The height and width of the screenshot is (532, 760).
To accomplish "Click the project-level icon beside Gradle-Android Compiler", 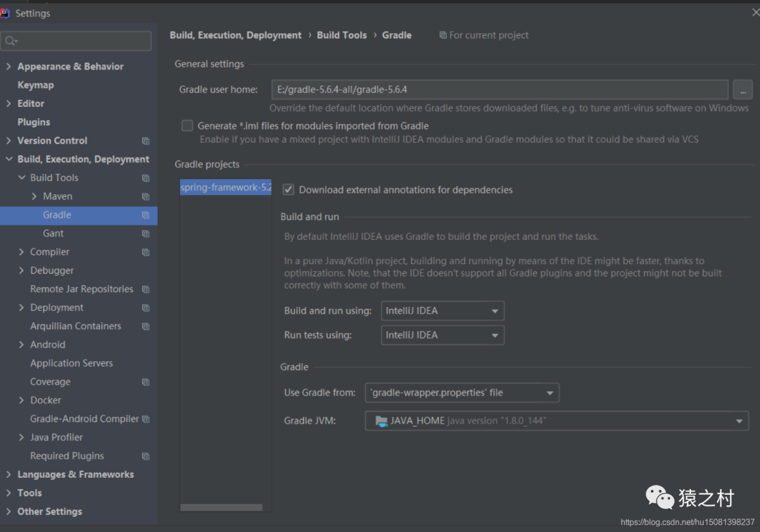I will point(146,419).
